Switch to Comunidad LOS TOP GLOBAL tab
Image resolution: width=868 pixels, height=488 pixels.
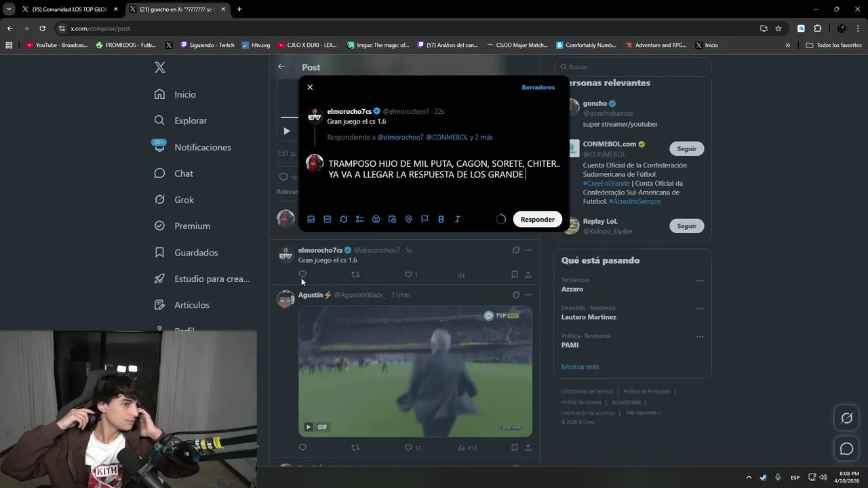(69, 9)
